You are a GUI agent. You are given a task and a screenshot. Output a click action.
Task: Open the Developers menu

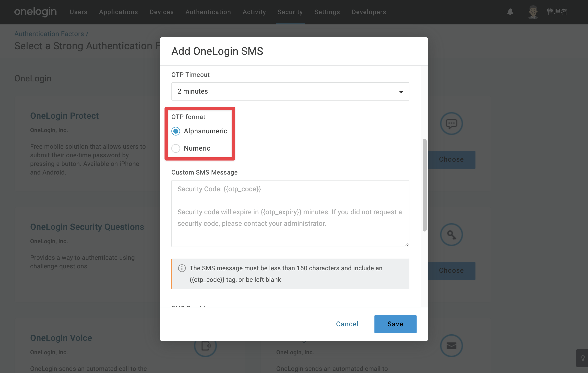pyautogui.click(x=369, y=12)
